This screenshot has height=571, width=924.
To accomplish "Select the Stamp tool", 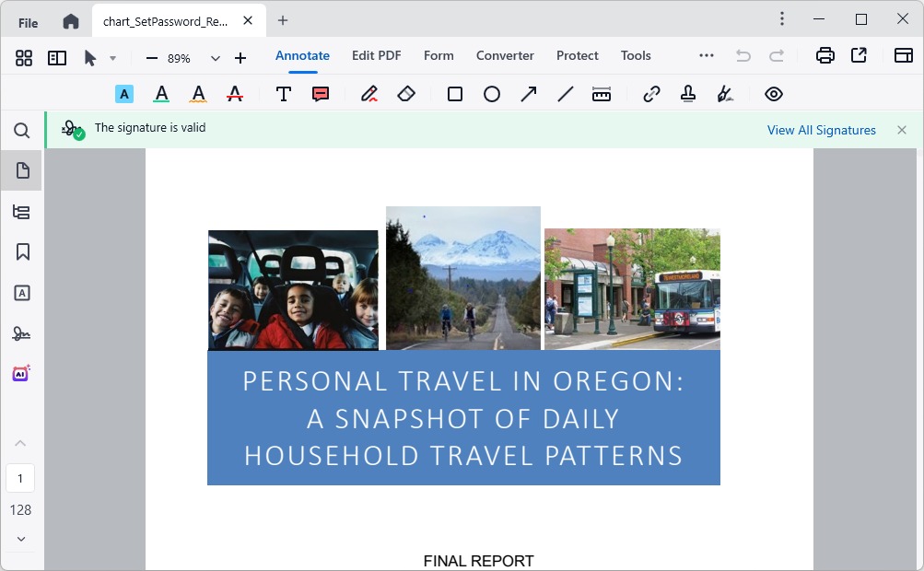I will pos(687,93).
